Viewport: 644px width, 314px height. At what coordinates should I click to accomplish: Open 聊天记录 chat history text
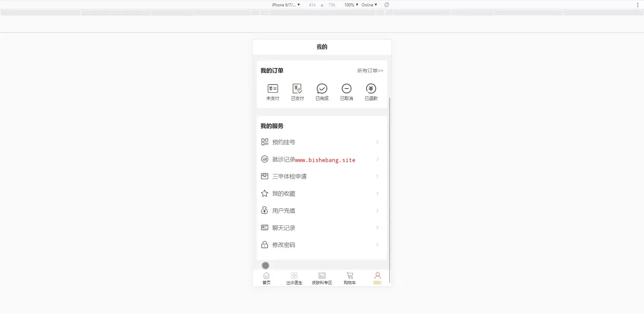(x=284, y=228)
